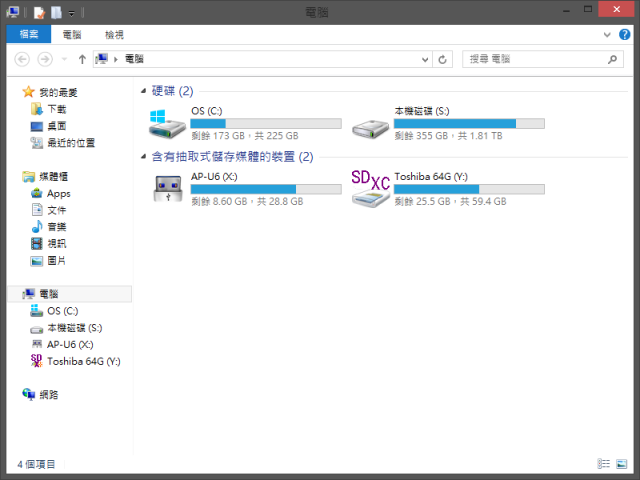This screenshot has height=480, width=640.
Task: Click the 桌面 icon in sidebar
Action: [37, 126]
